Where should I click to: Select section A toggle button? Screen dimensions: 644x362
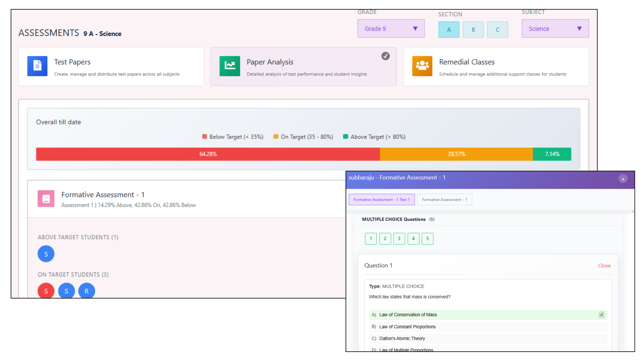[x=449, y=29]
